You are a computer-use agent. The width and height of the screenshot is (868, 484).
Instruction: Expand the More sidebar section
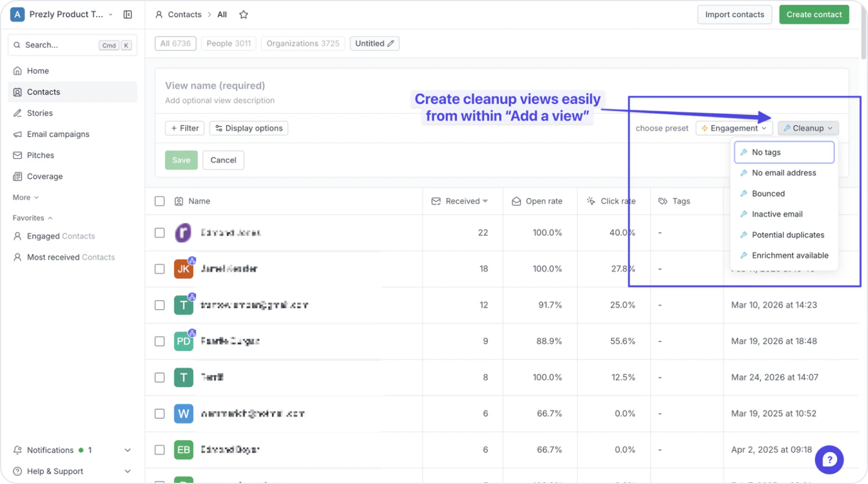[26, 197]
